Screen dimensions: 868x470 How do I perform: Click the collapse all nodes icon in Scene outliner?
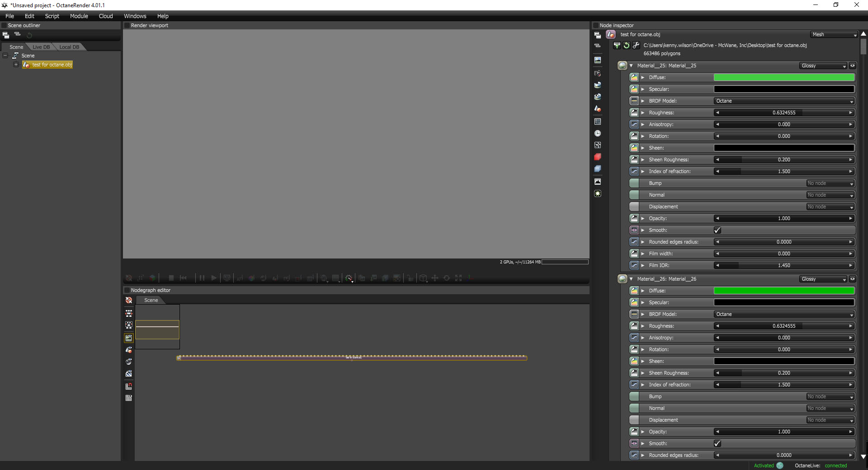point(18,34)
